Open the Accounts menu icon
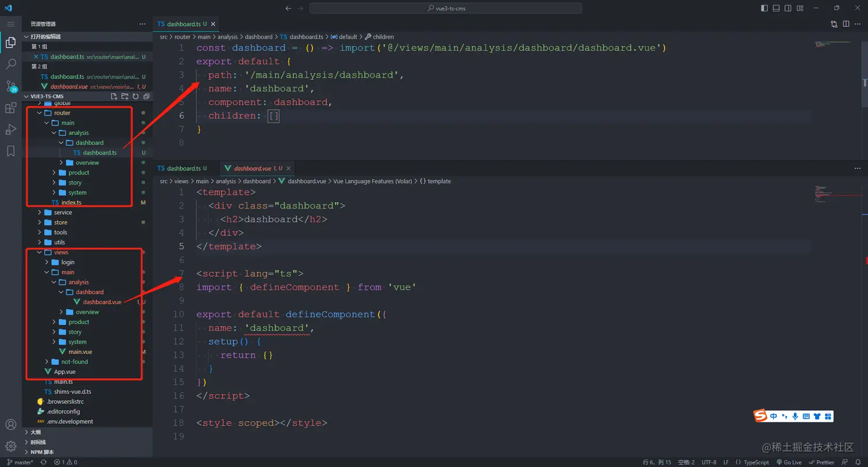This screenshot has width=868, height=467. click(10, 424)
